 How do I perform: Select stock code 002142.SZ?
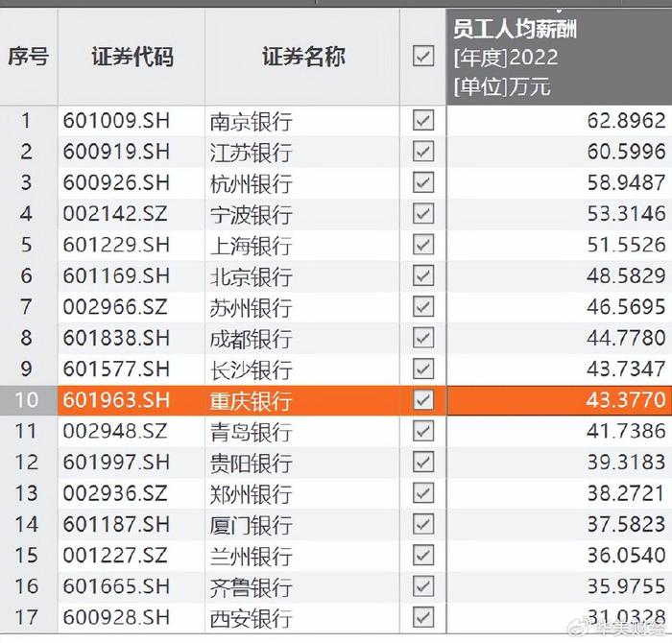click(x=115, y=214)
